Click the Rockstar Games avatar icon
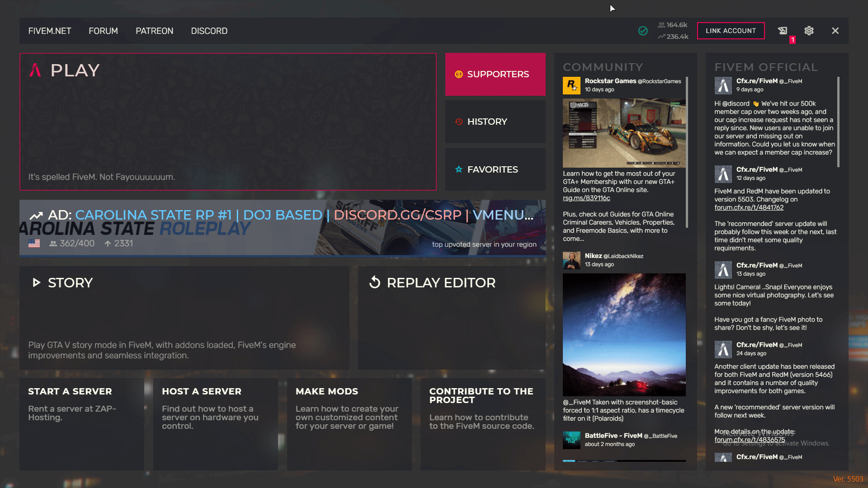This screenshot has width=868, height=488. point(571,85)
